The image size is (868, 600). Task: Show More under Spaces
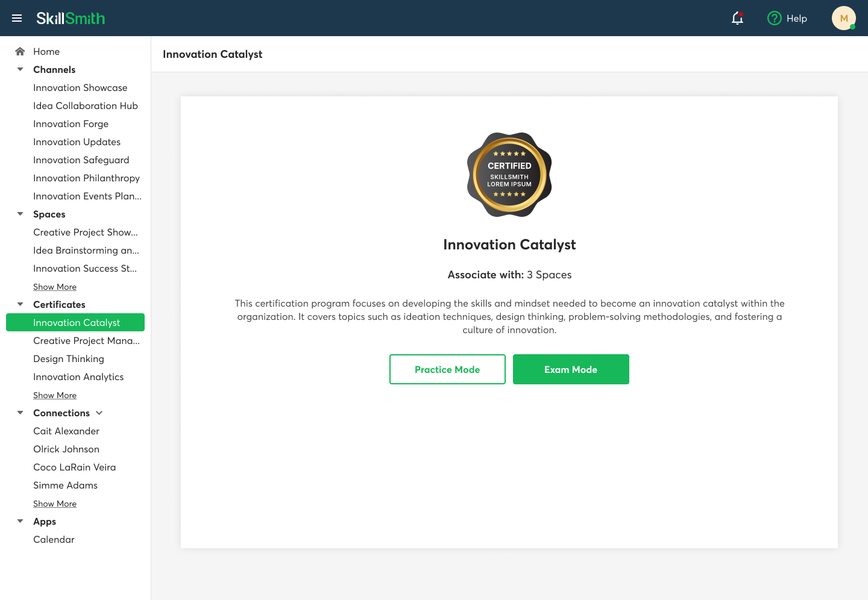coord(55,287)
